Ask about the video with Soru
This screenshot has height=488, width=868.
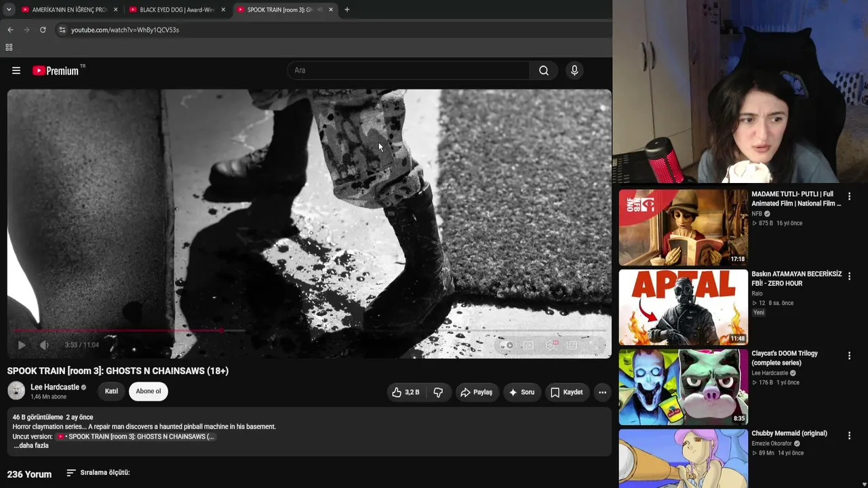[x=521, y=392]
